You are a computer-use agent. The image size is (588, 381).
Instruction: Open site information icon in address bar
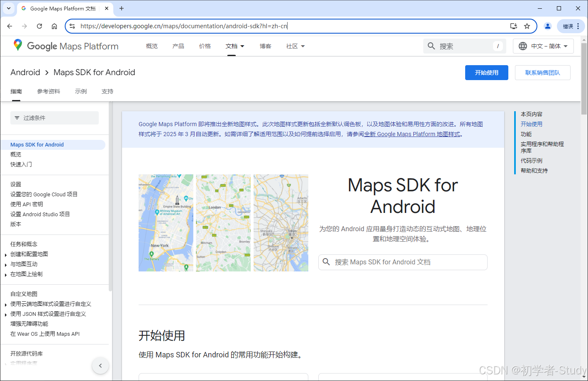click(72, 26)
